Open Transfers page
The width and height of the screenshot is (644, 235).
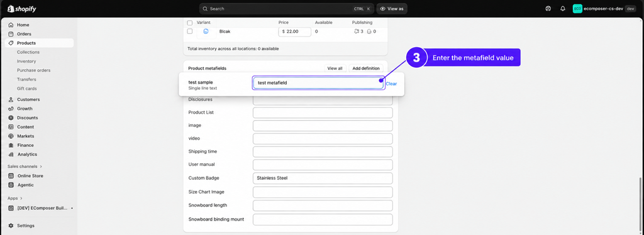click(x=26, y=80)
